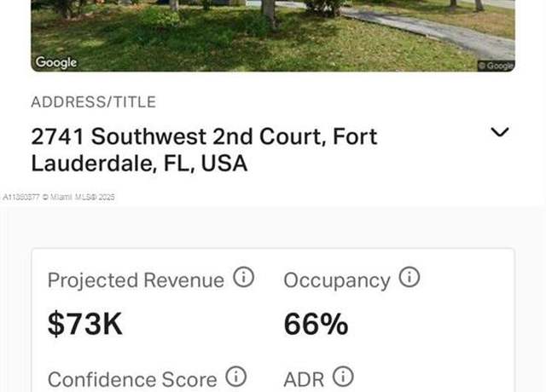
Task: Click the $73K projected revenue value
Action: pyautogui.click(x=85, y=324)
